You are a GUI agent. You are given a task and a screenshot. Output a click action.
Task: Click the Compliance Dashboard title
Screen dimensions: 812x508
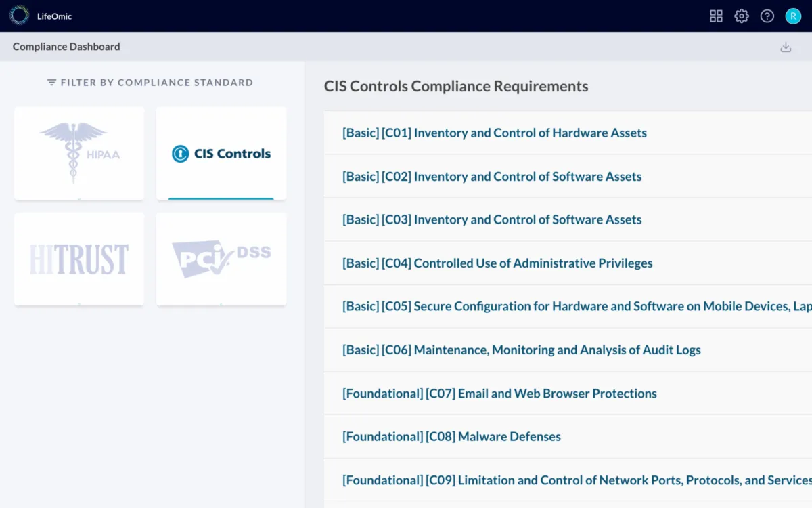pos(66,47)
